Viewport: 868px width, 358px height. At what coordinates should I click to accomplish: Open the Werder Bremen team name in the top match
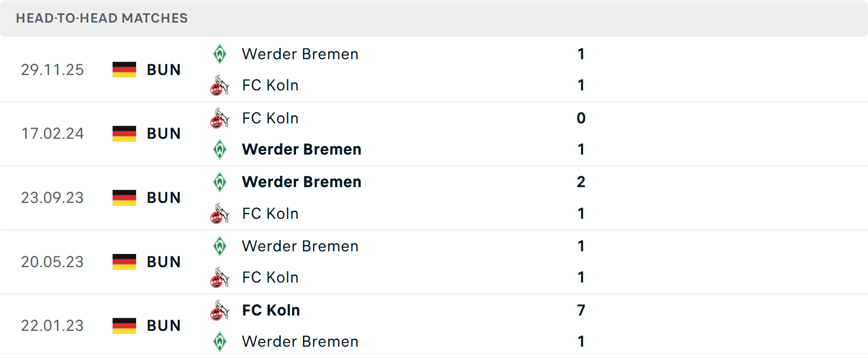pyautogui.click(x=300, y=54)
